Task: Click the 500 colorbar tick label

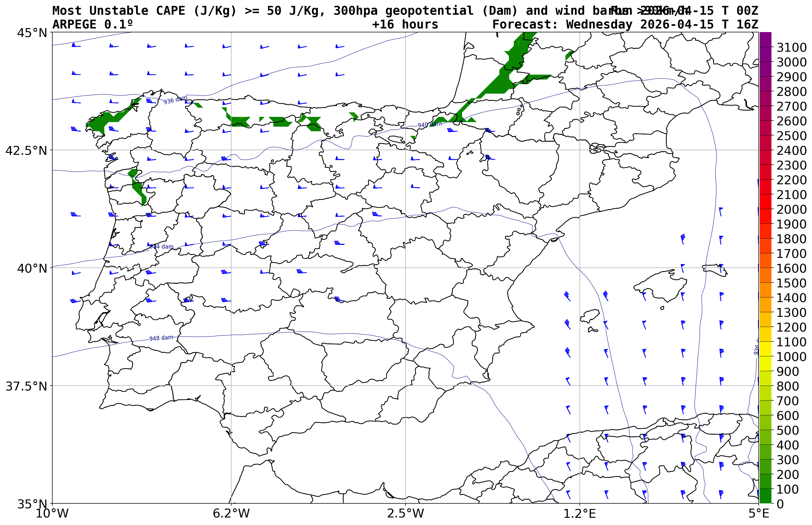Action: click(x=788, y=430)
